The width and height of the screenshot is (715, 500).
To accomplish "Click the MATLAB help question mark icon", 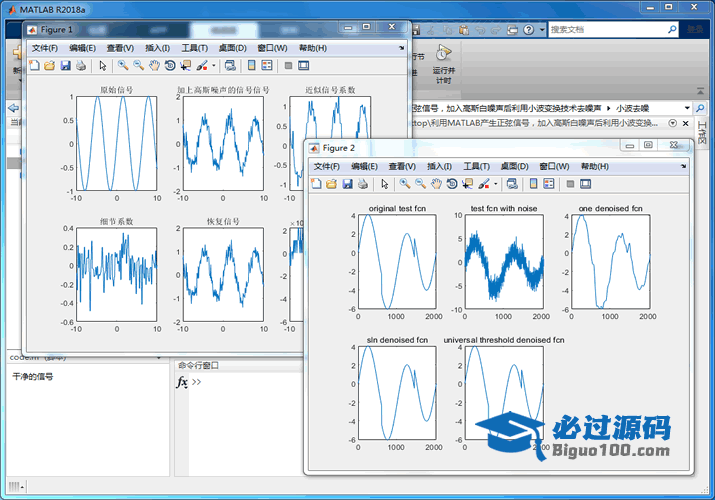I will coord(528,30).
